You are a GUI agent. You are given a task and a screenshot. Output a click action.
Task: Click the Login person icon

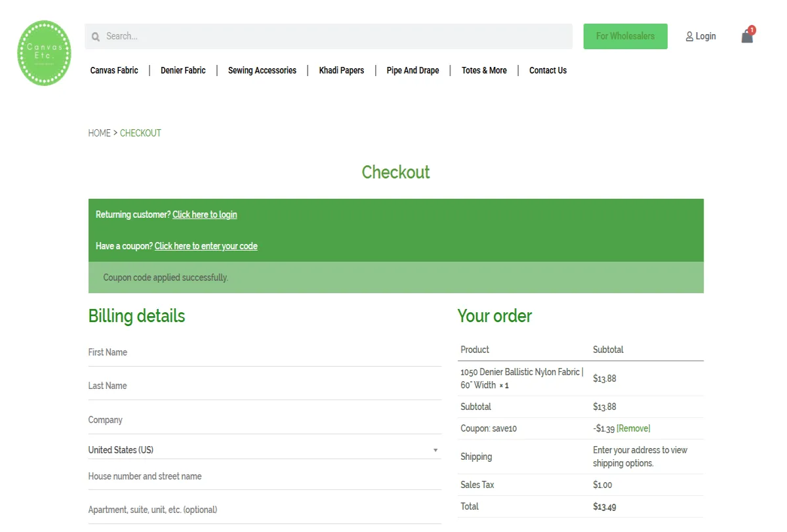[689, 36]
